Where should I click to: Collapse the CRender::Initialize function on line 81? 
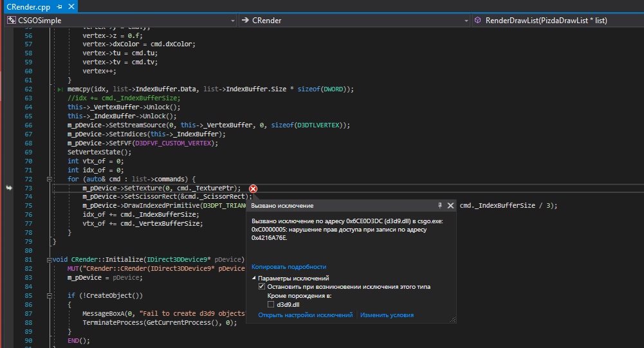point(49,259)
